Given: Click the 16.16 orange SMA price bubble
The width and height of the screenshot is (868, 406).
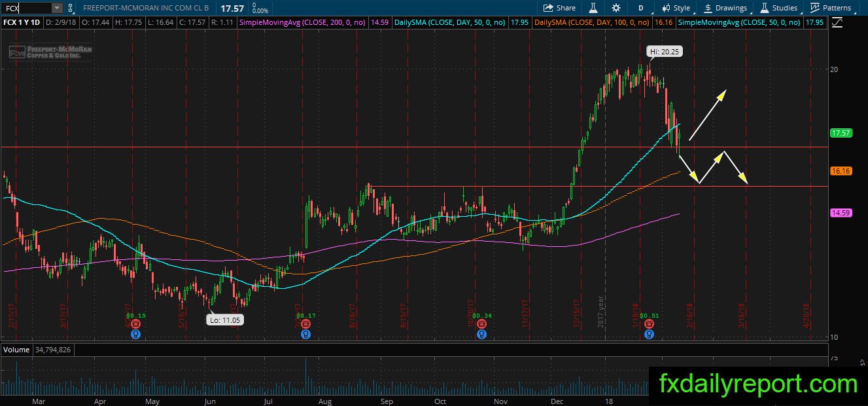Looking at the screenshot, I should tap(840, 171).
